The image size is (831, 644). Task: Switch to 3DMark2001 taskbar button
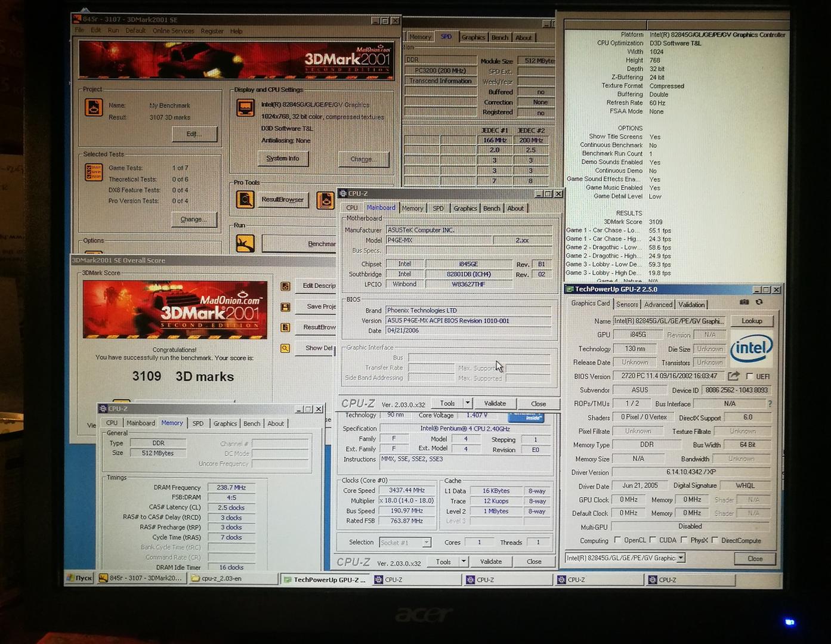[x=141, y=578]
